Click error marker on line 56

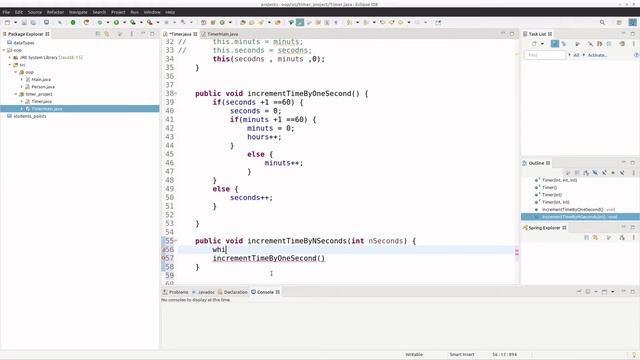[x=164, y=249]
